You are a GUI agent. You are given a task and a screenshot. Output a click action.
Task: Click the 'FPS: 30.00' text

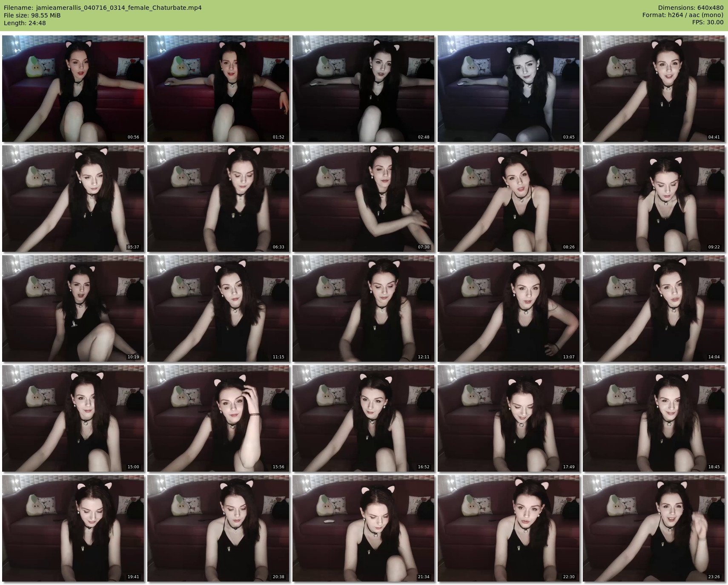[x=708, y=23]
